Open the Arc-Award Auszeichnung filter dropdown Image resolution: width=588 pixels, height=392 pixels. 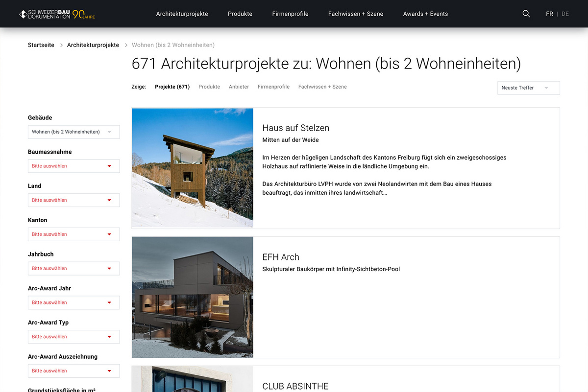[73, 370]
